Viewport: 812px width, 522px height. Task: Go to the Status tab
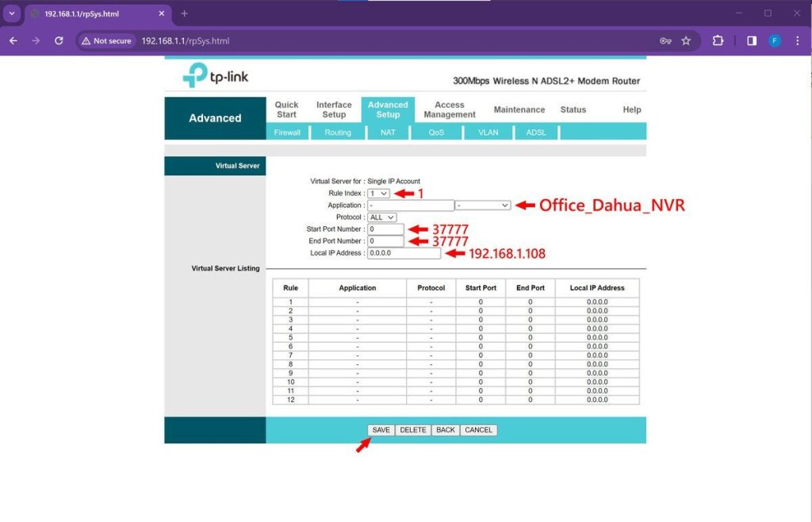[573, 109]
